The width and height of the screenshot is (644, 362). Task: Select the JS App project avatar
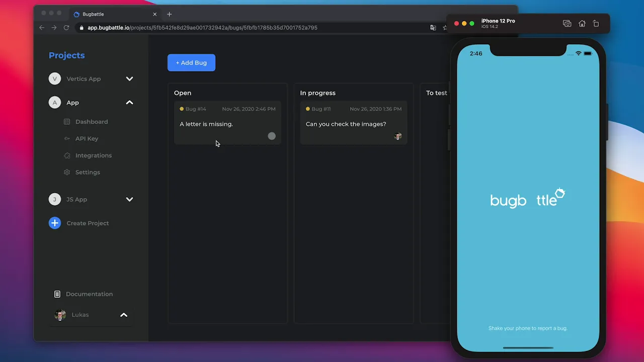55,200
